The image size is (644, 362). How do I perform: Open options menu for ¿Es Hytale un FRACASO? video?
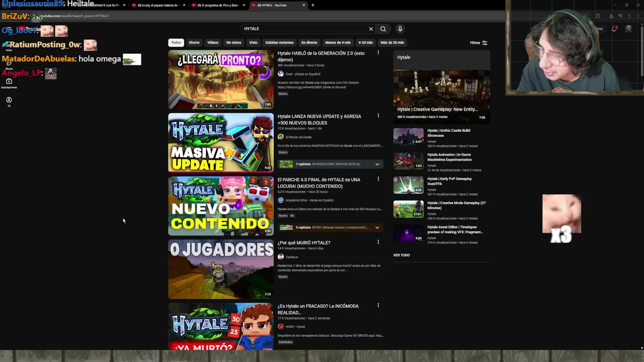[378, 305]
